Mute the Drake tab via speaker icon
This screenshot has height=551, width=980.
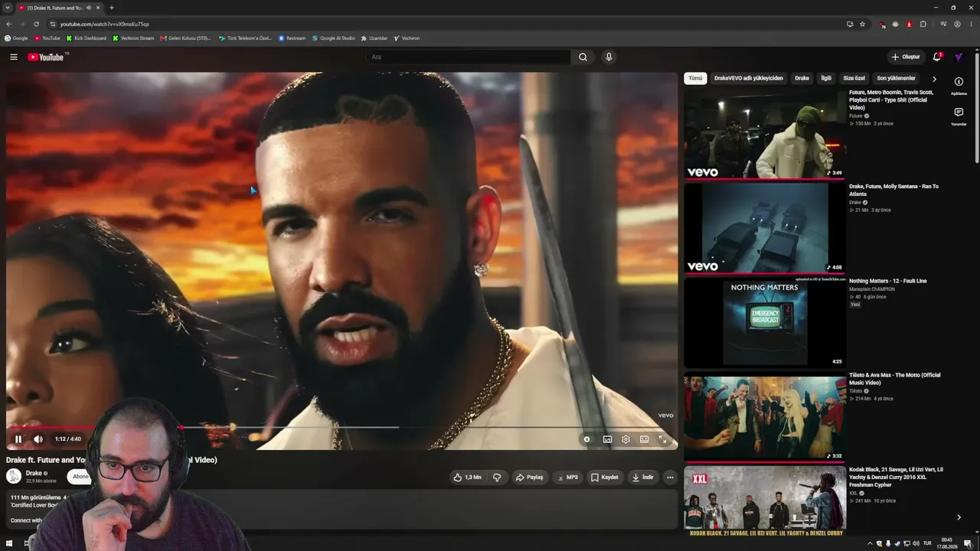click(89, 8)
